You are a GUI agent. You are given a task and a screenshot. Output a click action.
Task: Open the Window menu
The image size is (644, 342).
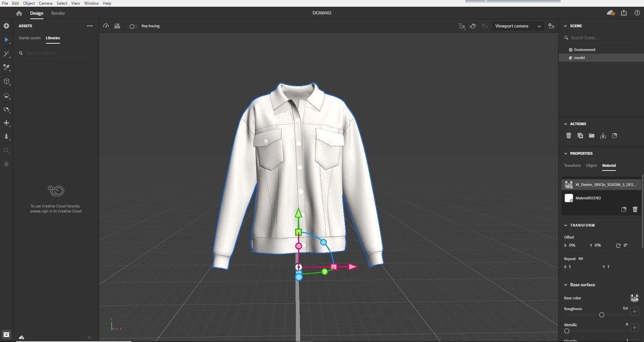click(x=91, y=3)
